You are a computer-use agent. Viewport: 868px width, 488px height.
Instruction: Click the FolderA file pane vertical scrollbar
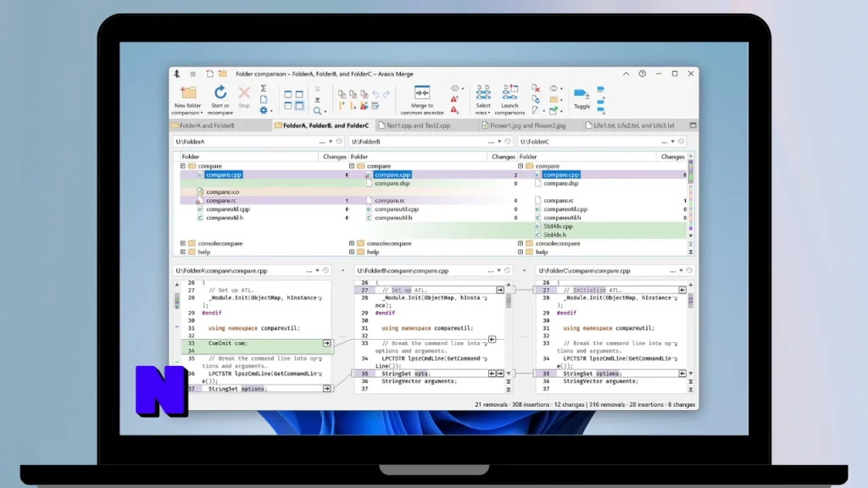pyautogui.click(x=177, y=335)
